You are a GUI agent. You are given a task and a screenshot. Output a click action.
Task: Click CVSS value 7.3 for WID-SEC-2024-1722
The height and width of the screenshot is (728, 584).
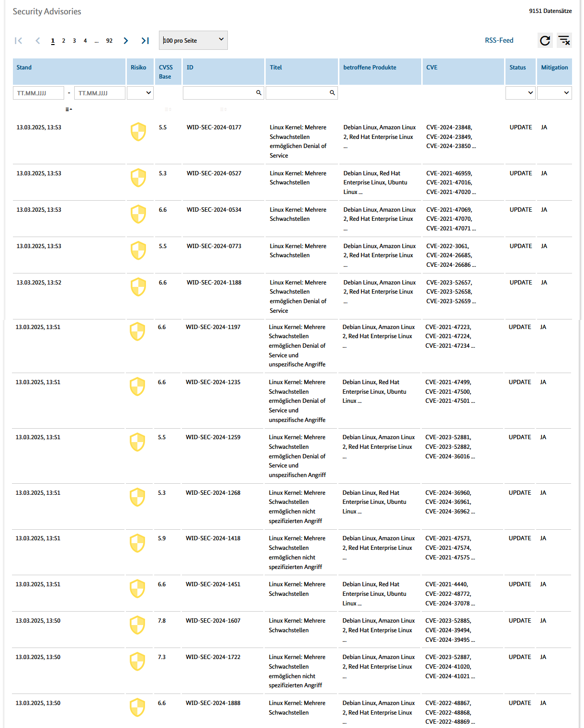pos(162,657)
